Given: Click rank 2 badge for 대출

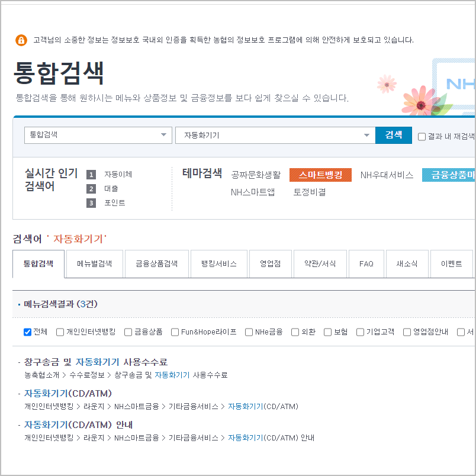Looking at the screenshot, I should [x=91, y=189].
